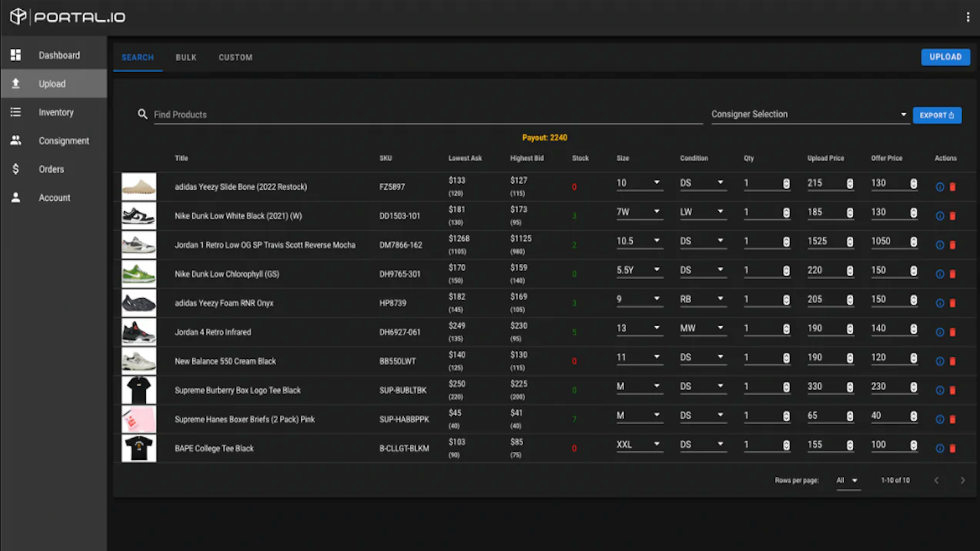Open size 13 dropdown for Jordan 4 Infrared
The width and height of the screenshot is (980, 551).
click(x=639, y=328)
